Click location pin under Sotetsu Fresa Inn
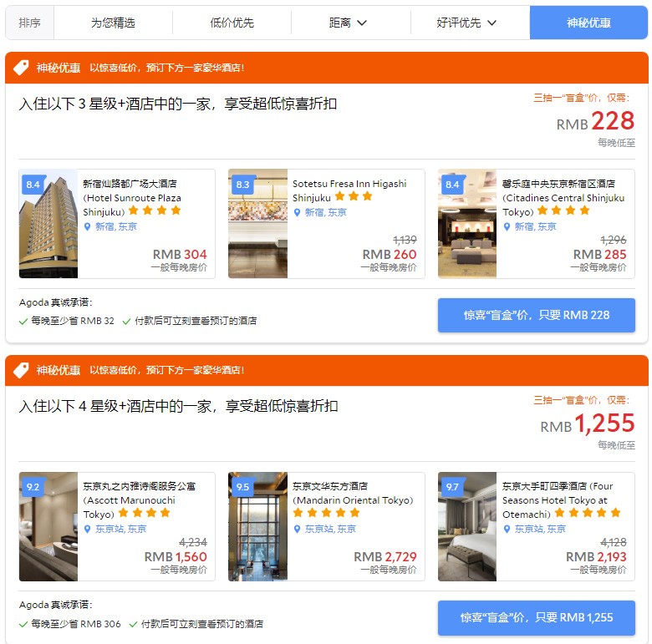The height and width of the screenshot is (644, 652). coord(297,213)
